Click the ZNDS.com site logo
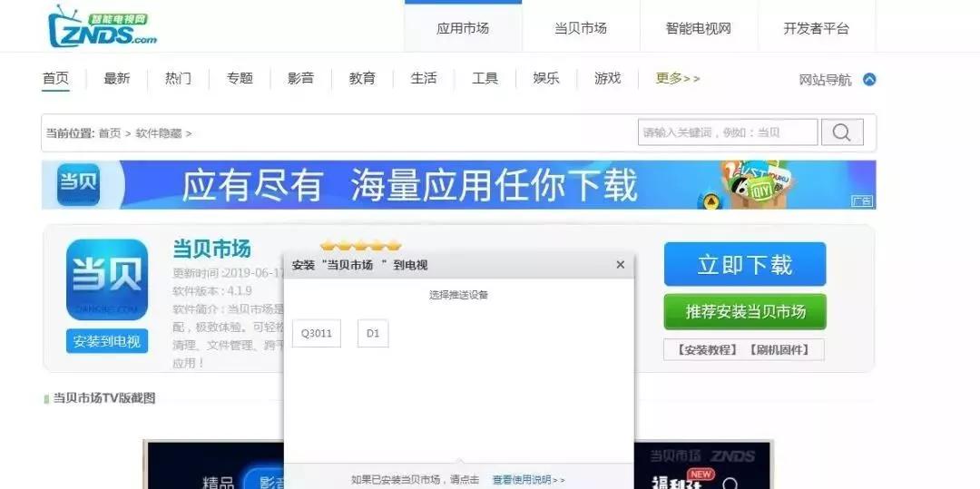Image resolution: width=980 pixels, height=489 pixels. [102, 27]
